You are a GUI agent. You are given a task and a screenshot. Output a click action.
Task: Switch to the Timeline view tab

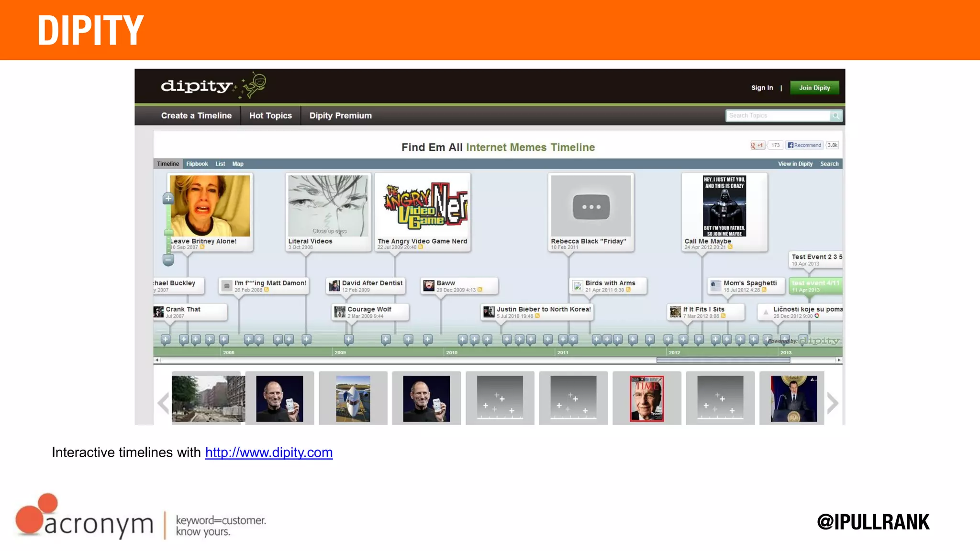tap(168, 164)
